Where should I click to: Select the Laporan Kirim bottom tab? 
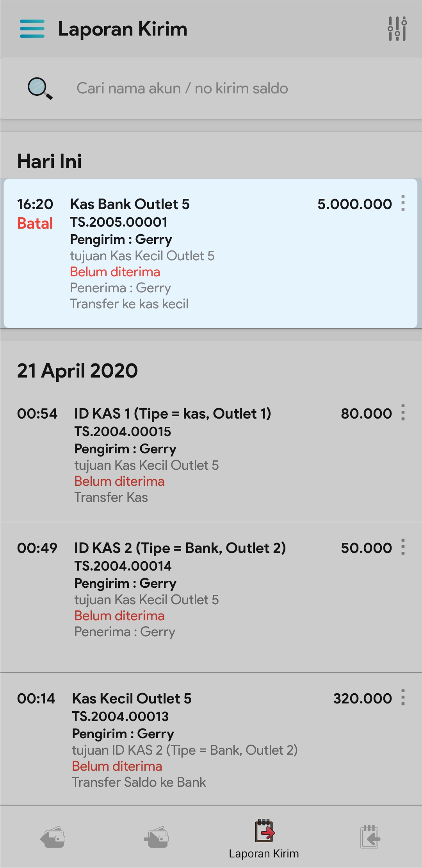coord(264,839)
